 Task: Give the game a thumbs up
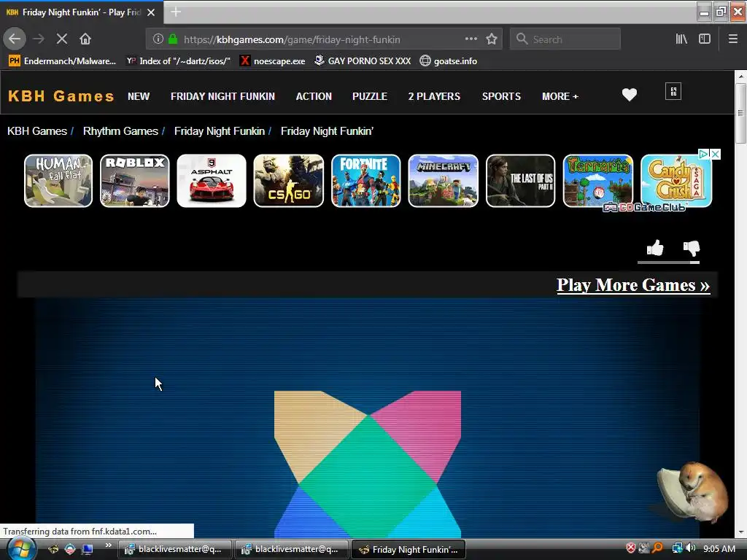click(x=655, y=248)
